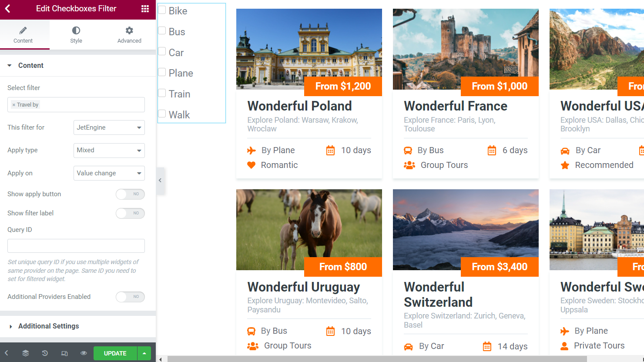Toggle Additional Providers Enabled switch

[x=130, y=297]
